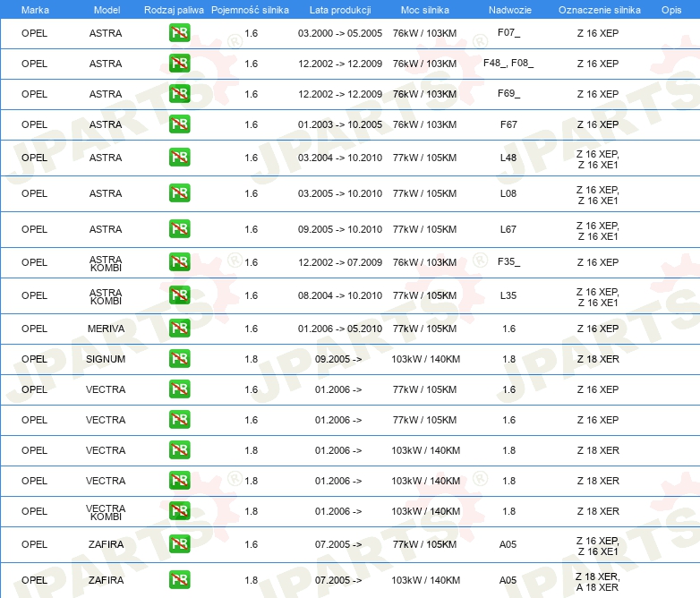This screenshot has width=700, height=598.
Task: Select the body code F35_
Action: [508, 261]
